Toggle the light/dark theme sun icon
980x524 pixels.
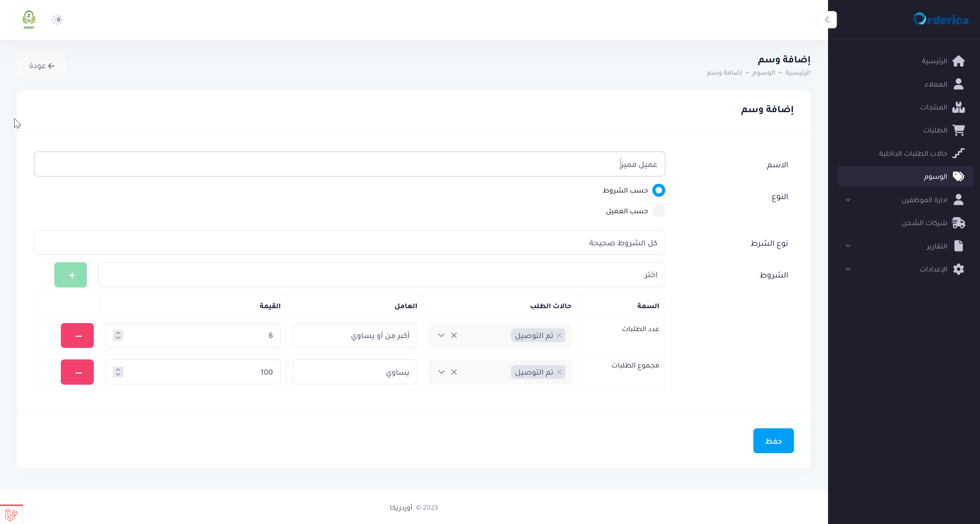[57, 20]
